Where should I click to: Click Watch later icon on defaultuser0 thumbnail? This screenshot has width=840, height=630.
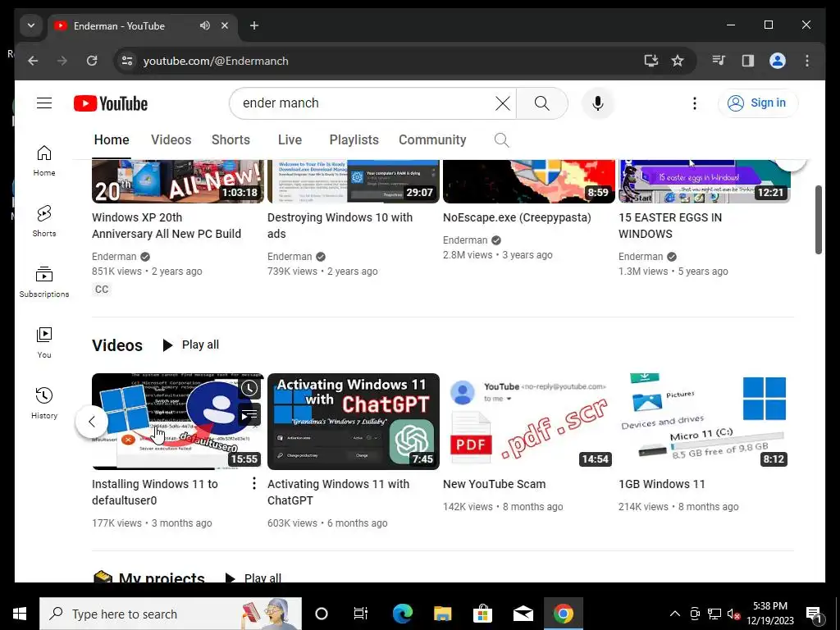[x=249, y=388]
